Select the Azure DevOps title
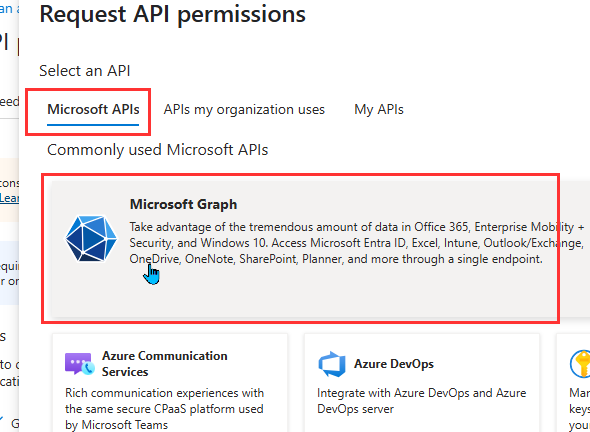Screen dimensions: 590x432 tap(394, 364)
